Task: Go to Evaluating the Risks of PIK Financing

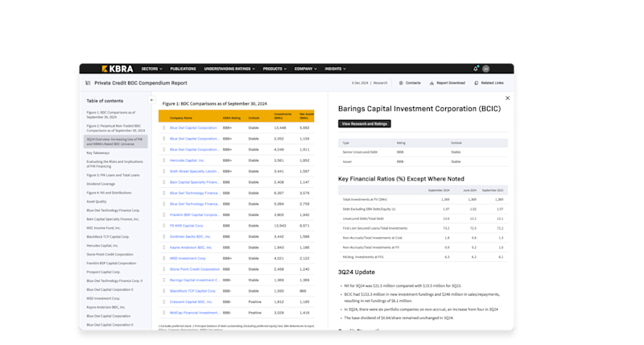Action: coord(114,164)
